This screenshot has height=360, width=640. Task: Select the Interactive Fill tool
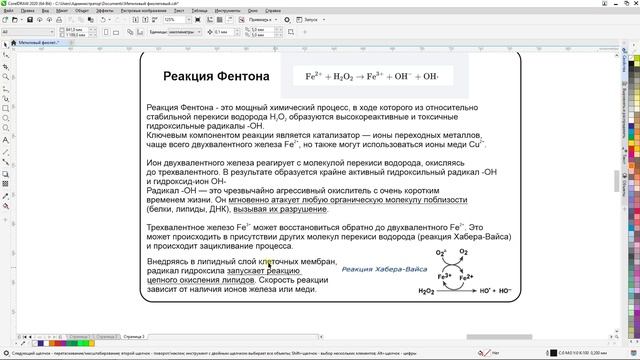pyautogui.click(x=5, y=206)
